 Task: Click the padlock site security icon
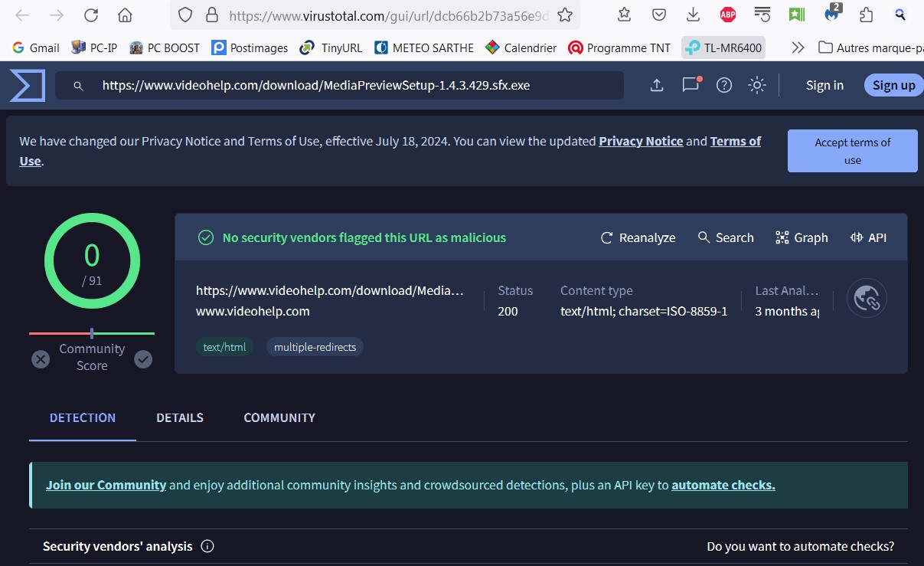[212, 15]
